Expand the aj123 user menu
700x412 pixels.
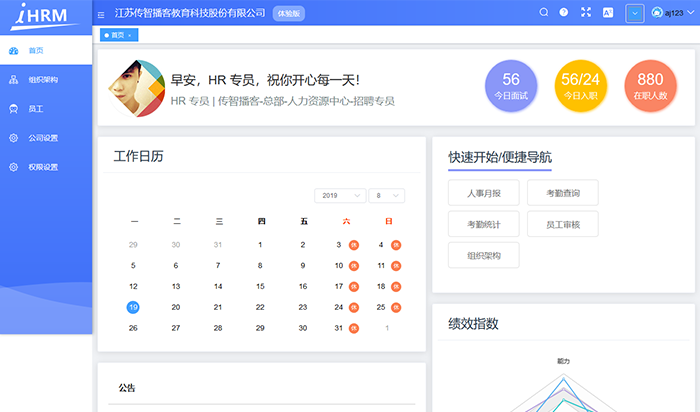click(673, 13)
